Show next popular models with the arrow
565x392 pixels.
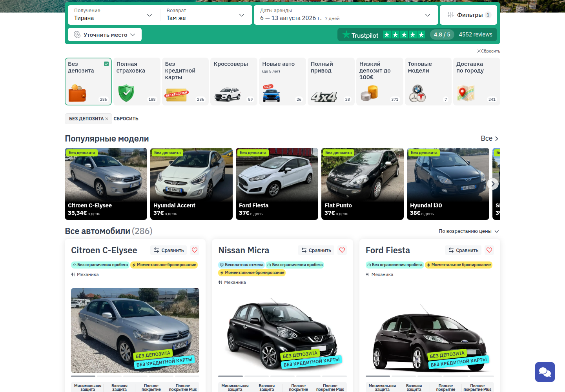(x=493, y=184)
